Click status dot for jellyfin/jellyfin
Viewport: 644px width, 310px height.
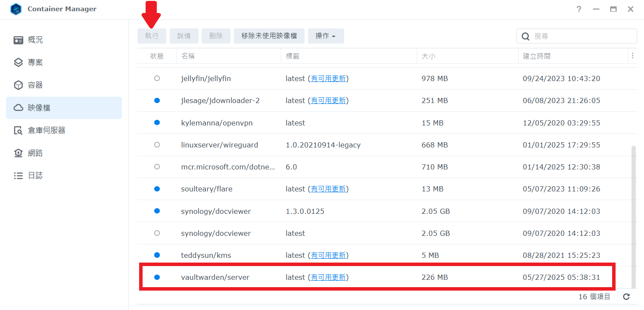[157, 78]
